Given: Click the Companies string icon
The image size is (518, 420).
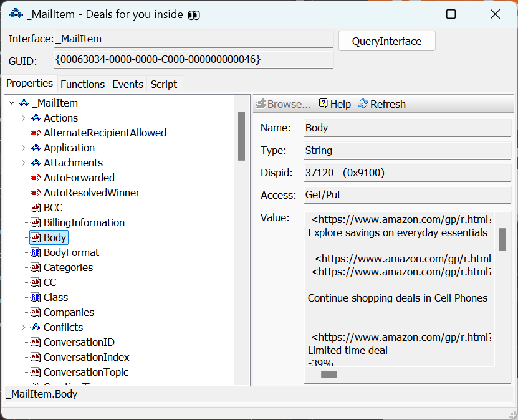Looking at the screenshot, I should coord(36,312).
